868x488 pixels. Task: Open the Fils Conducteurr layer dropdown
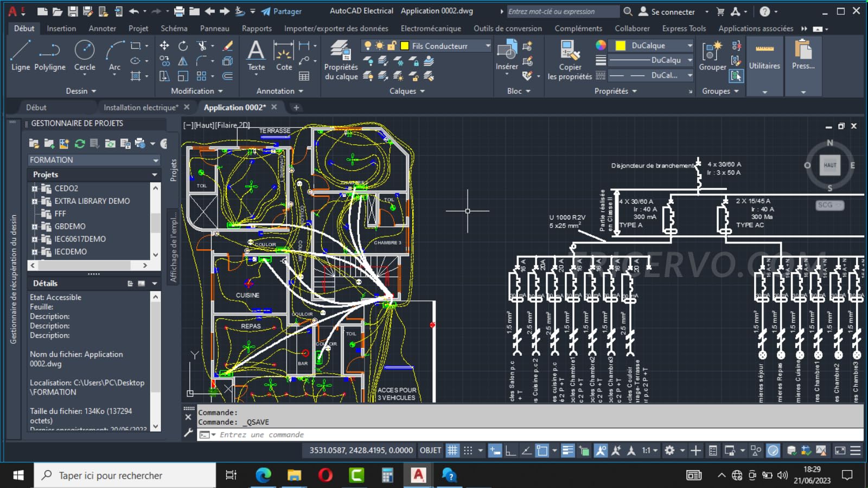pyautogui.click(x=488, y=46)
